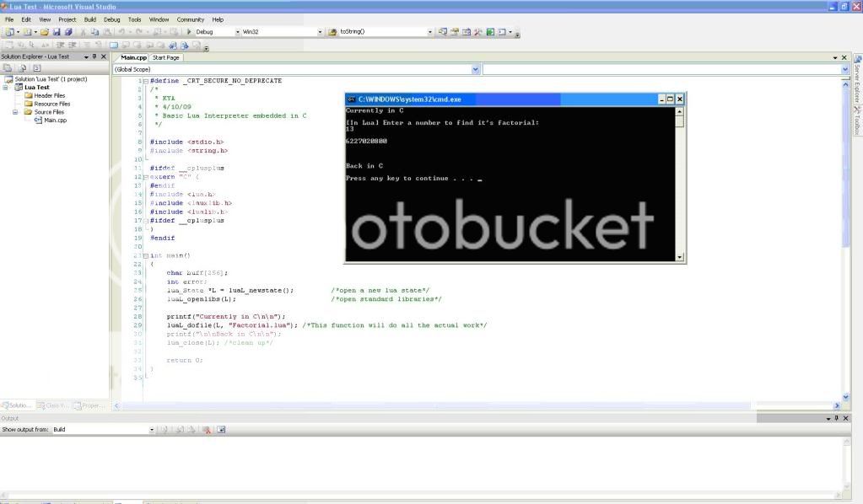Click the Save All toolbar icon
This screenshot has height=504, width=863.
[67, 32]
